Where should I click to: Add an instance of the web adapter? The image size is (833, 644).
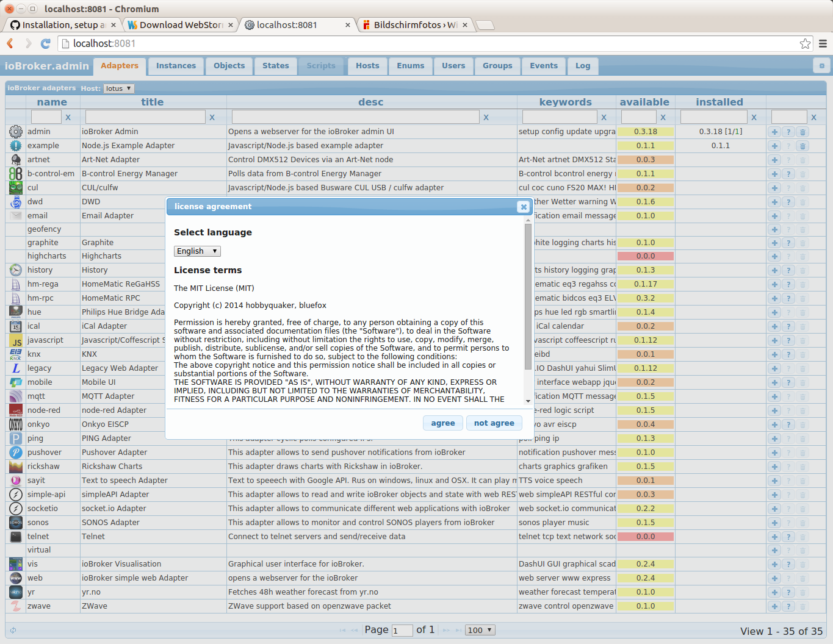click(x=774, y=578)
